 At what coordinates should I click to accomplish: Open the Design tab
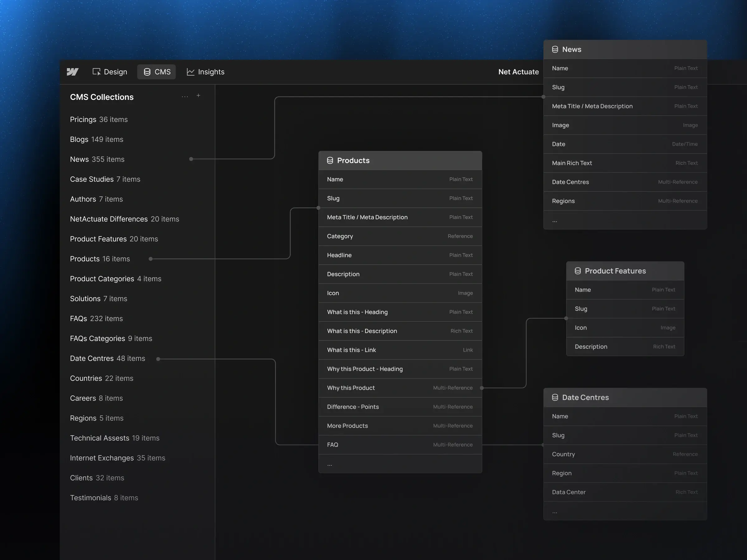pos(110,72)
